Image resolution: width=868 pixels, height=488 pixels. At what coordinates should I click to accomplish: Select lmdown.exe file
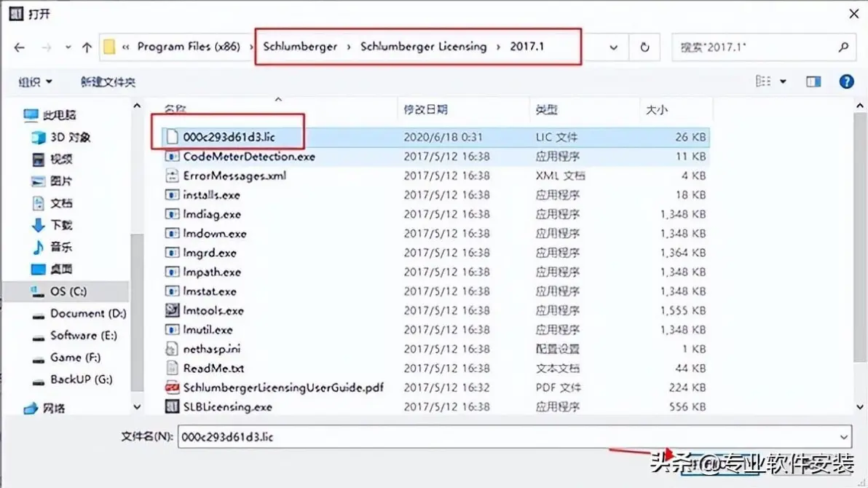coord(435,234)
